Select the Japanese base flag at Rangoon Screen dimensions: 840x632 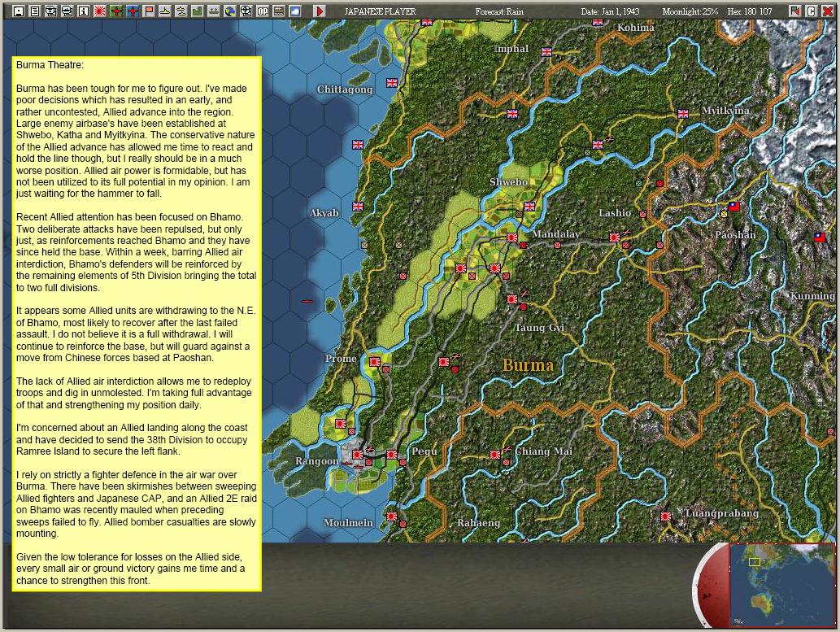click(x=357, y=455)
